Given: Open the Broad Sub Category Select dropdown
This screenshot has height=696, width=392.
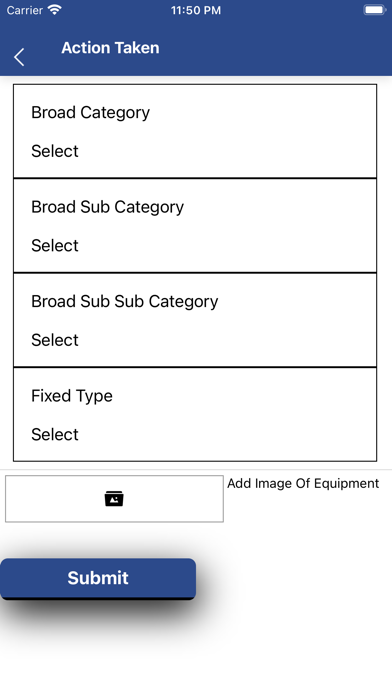Looking at the screenshot, I should pos(195,226).
